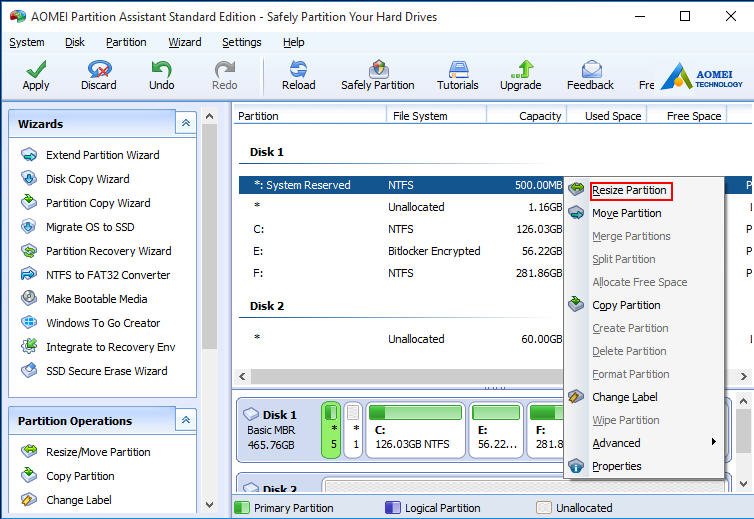This screenshot has width=754, height=519.
Task: Click up arrow of disk map scrollbar
Action: 743,401
